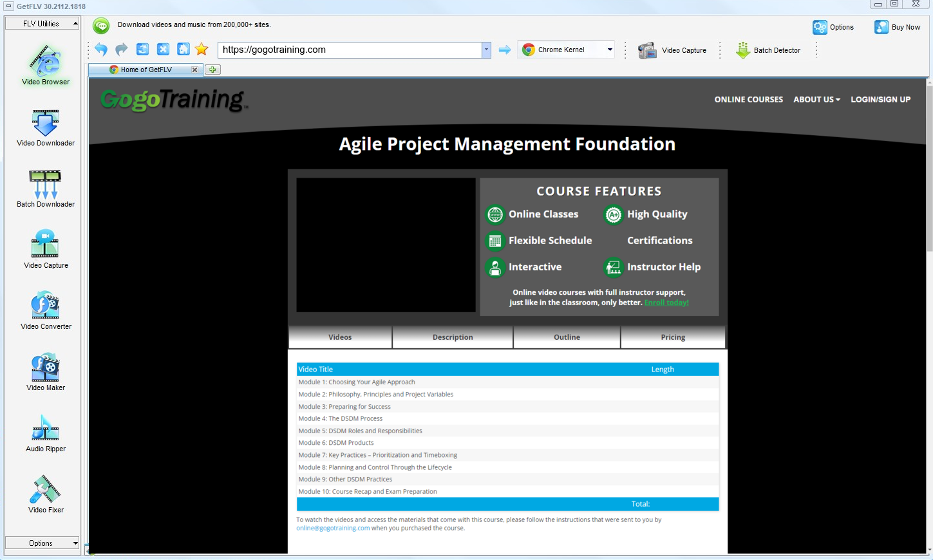933x560 pixels.
Task: Click Buy Now button
Action: coord(898,27)
